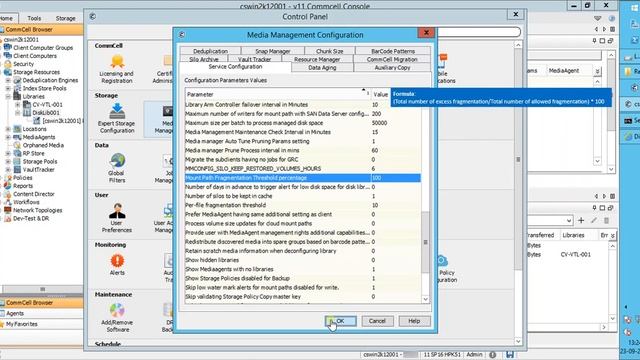
Task: Select Reports tree node
Action: pos(23,186)
